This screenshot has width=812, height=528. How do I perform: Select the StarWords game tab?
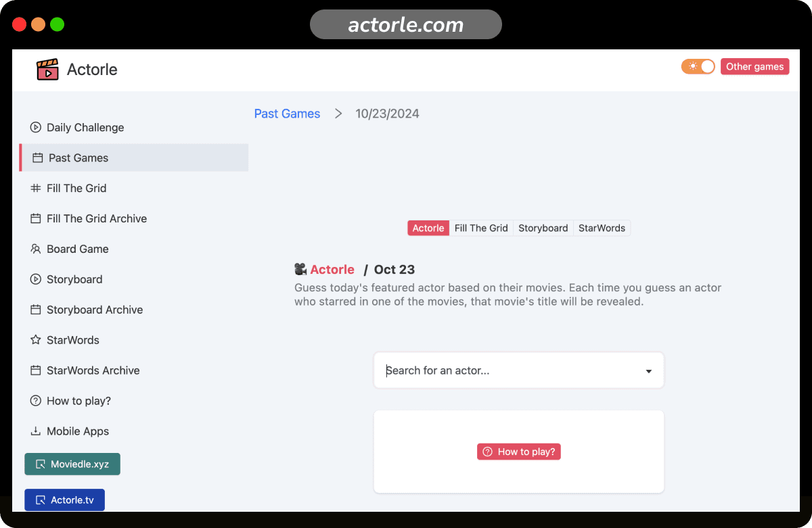point(602,228)
